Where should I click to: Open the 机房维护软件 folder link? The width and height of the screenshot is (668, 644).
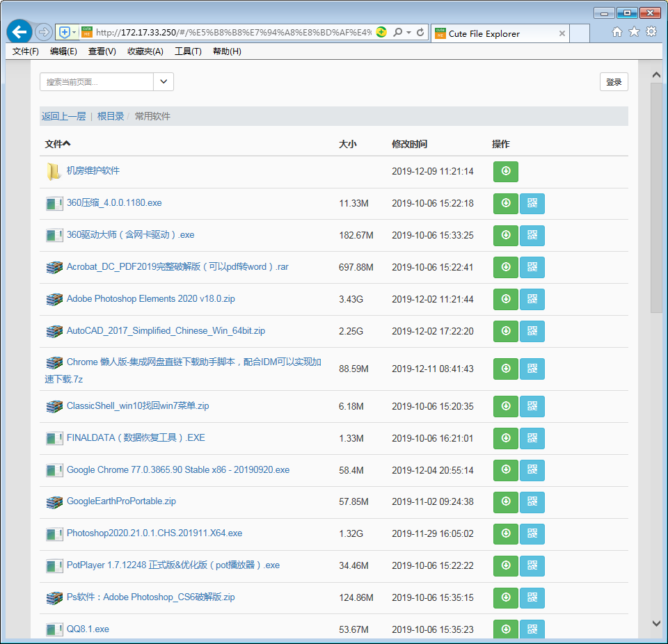coord(93,170)
